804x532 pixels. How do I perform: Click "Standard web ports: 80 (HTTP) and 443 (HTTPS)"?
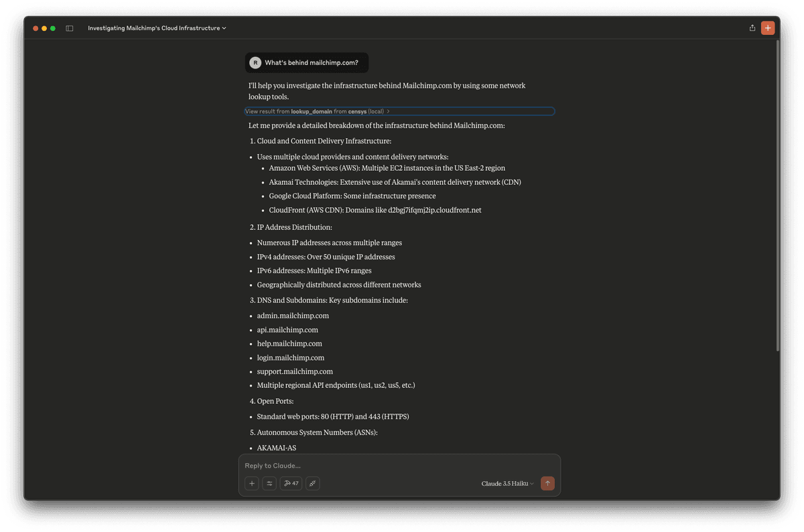[x=333, y=417]
